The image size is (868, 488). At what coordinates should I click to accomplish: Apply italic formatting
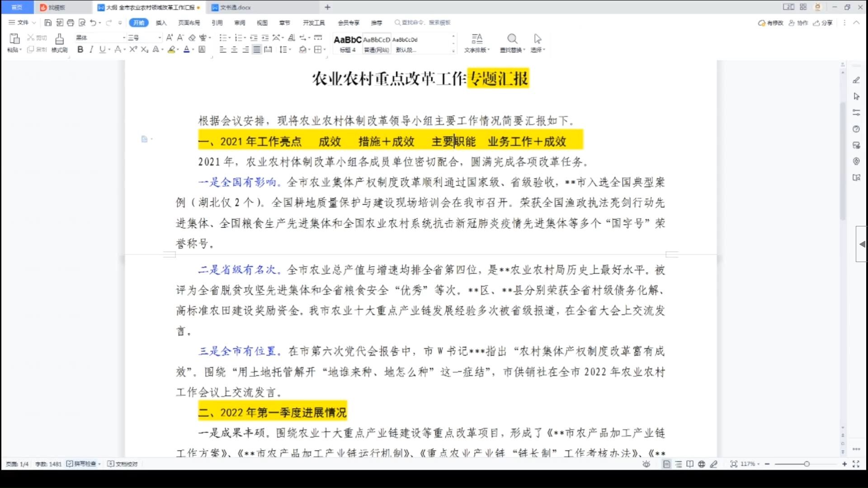pyautogui.click(x=91, y=50)
